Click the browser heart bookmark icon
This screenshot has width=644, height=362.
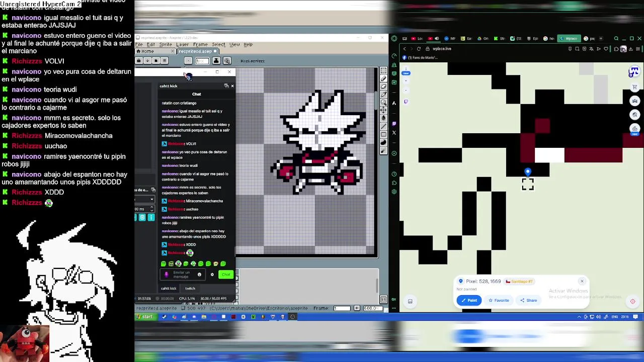pyautogui.click(x=606, y=49)
